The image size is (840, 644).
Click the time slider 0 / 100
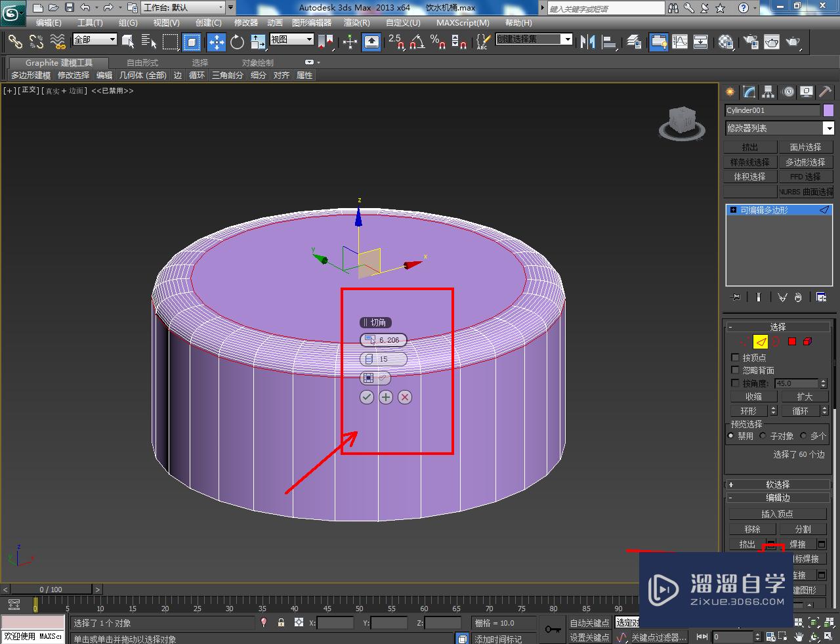(51, 590)
